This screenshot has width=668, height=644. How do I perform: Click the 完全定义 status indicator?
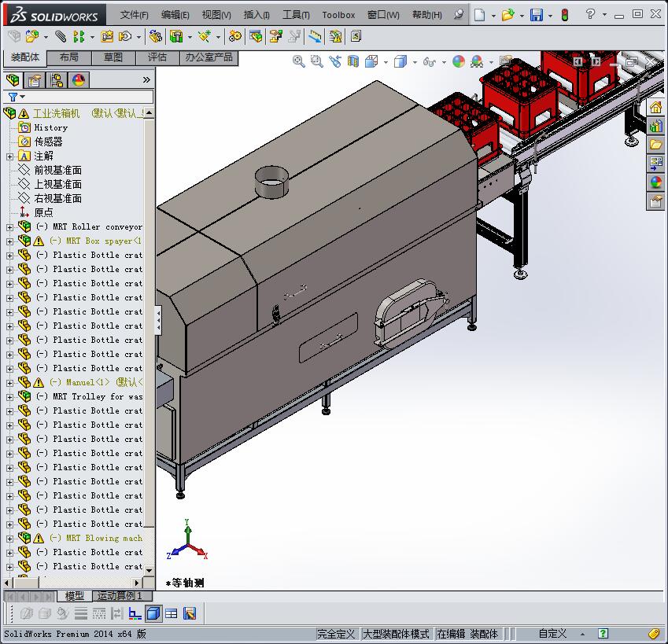(334, 633)
